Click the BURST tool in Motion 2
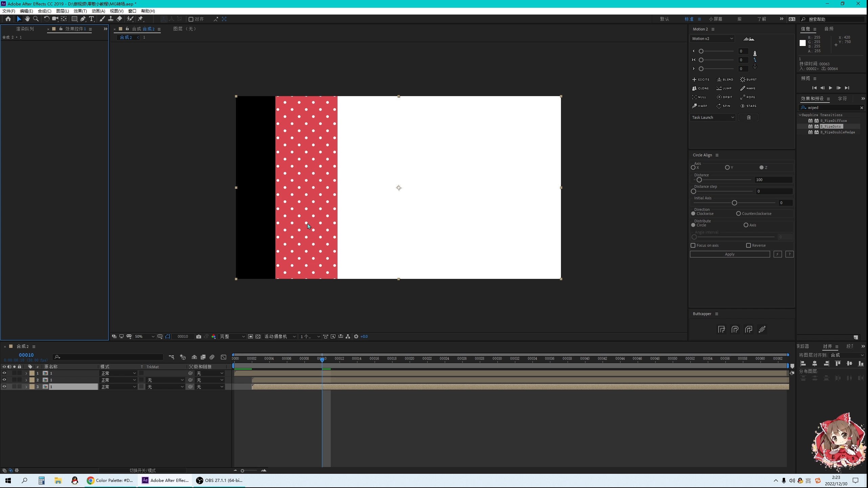This screenshot has height=488, width=868. (x=748, y=80)
